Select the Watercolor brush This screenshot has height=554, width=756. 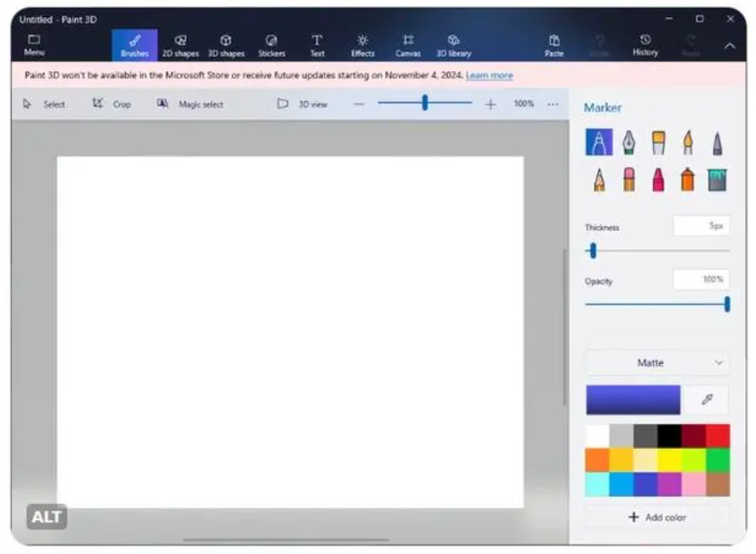point(688,142)
